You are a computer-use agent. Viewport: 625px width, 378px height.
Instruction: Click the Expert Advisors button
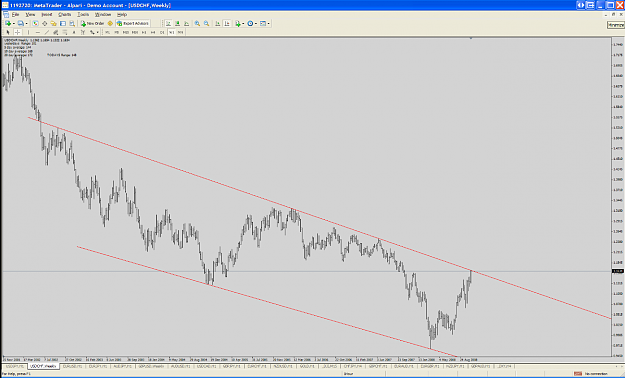[133, 24]
